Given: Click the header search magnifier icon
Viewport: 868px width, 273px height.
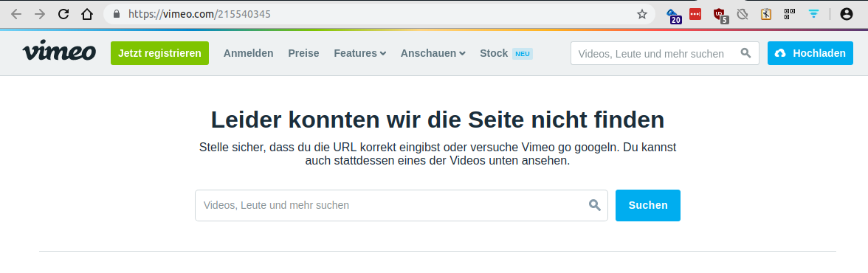Looking at the screenshot, I should pos(746,53).
